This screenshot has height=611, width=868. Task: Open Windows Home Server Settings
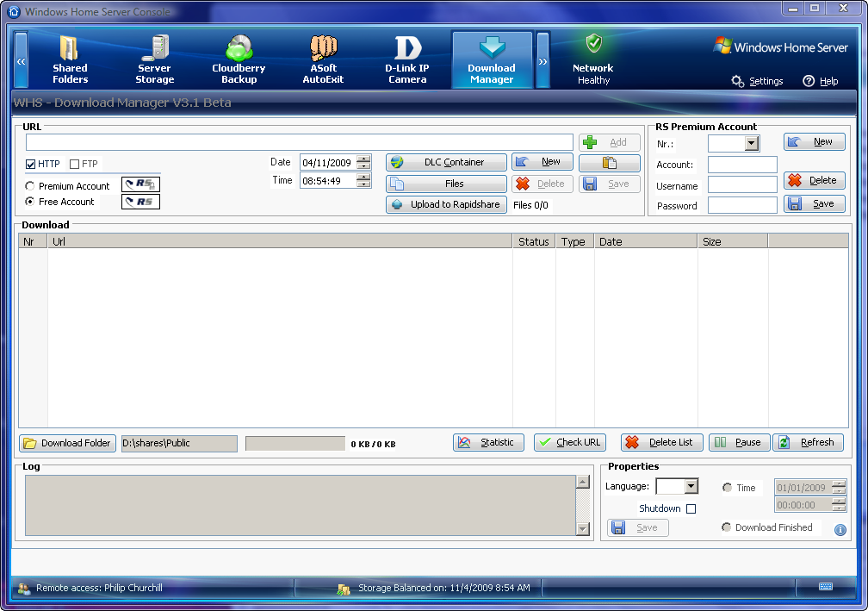757,81
